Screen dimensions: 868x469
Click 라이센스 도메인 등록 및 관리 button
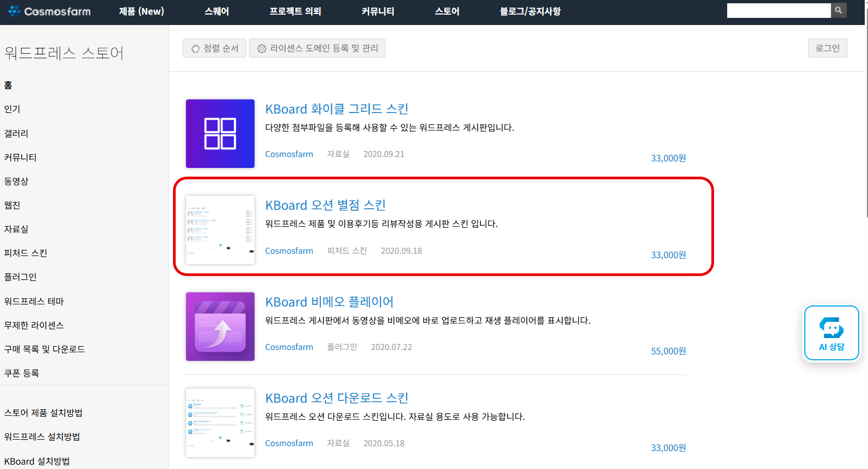[x=317, y=48]
